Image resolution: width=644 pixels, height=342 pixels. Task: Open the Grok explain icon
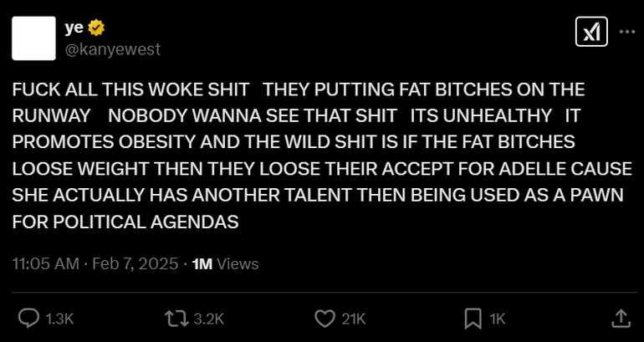click(x=591, y=32)
